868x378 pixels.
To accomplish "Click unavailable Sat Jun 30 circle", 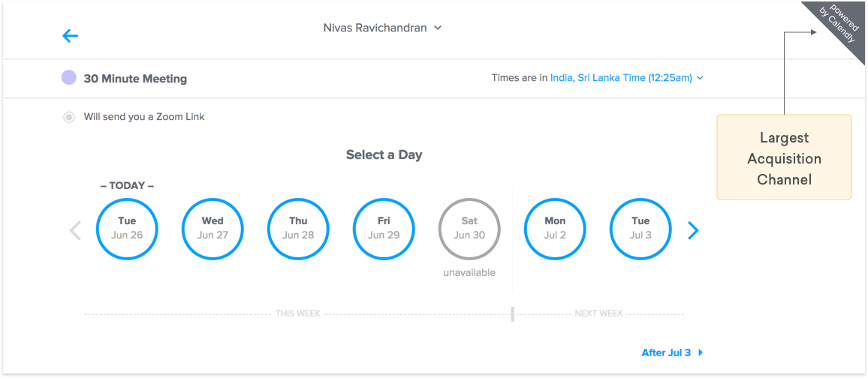I will pos(469,228).
